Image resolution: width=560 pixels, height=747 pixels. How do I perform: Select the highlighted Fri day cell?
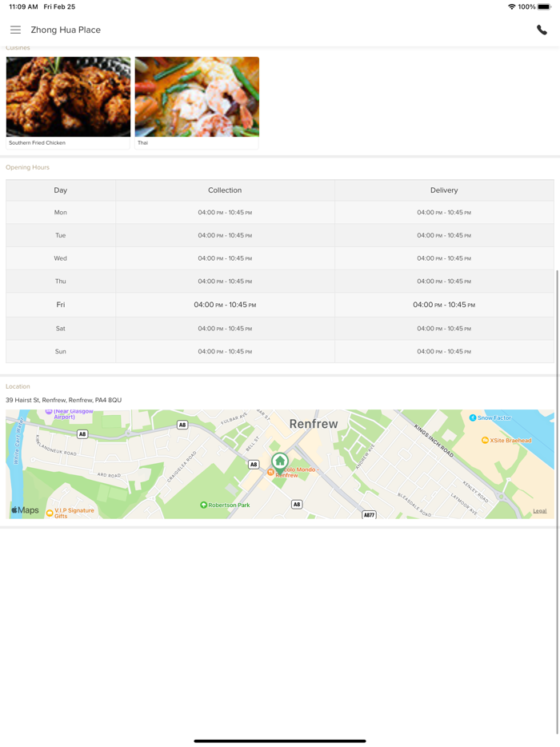click(x=61, y=305)
